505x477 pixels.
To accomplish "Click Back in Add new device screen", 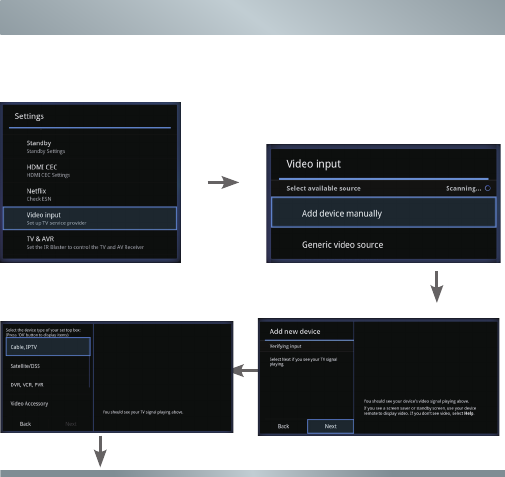I will point(283,426).
